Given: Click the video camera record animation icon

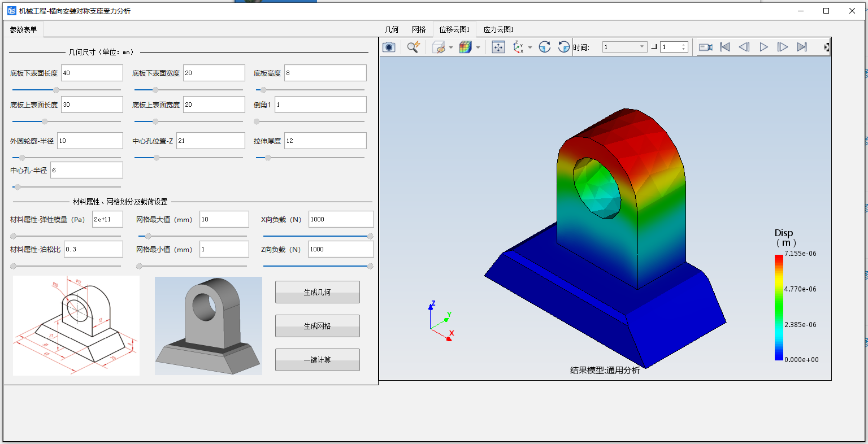Looking at the screenshot, I should pyautogui.click(x=706, y=47).
